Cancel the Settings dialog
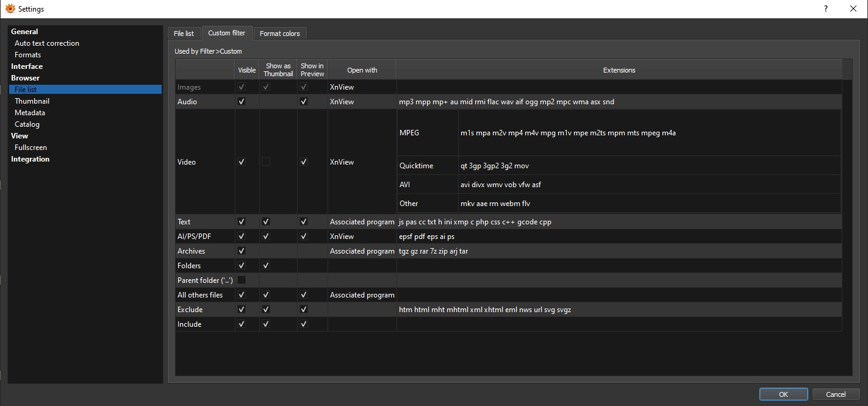Viewport: 868px width, 406px height. click(x=836, y=394)
